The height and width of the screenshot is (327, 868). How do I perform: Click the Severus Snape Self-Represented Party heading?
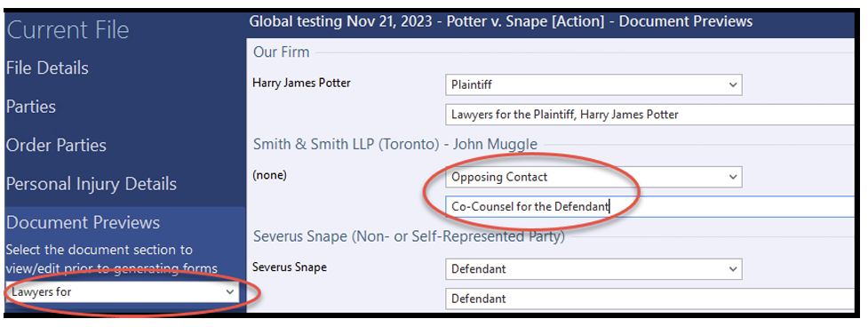pos(409,236)
